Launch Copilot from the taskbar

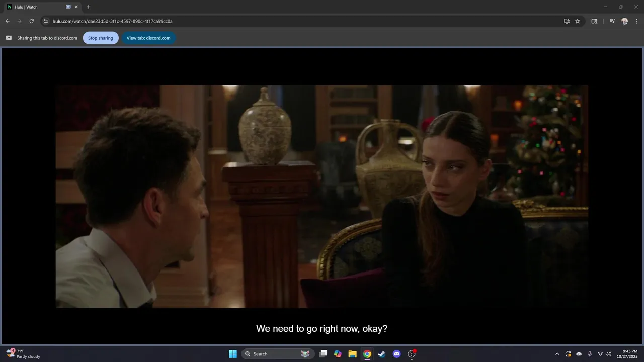(338, 354)
